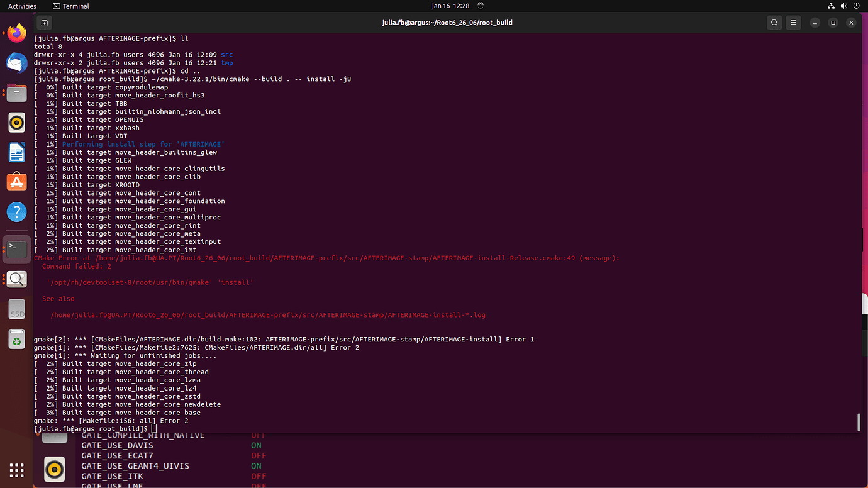Open the Terminal hamburger menu

pyautogui.click(x=793, y=22)
